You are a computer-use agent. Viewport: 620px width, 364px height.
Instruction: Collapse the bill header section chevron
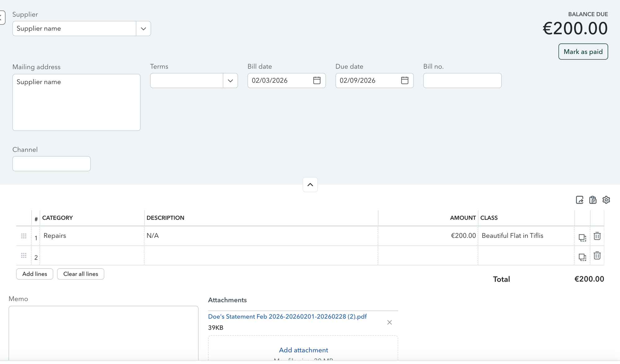coord(310,184)
